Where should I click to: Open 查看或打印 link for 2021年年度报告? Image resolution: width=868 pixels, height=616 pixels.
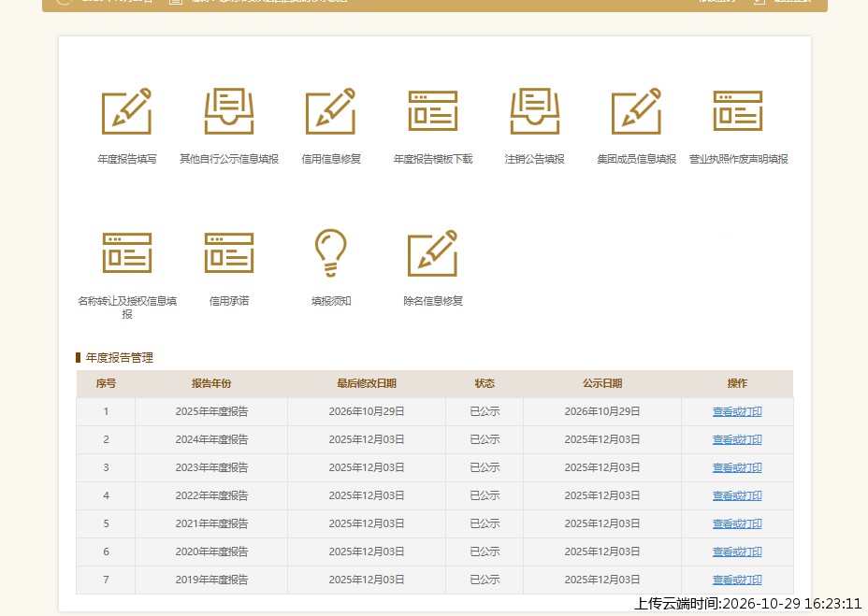click(737, 523)
